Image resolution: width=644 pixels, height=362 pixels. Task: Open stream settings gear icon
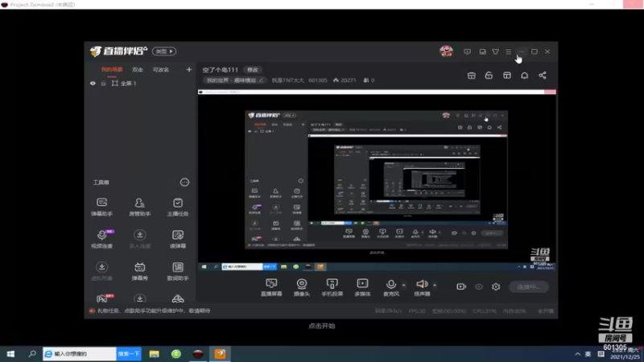click(x=496, y=286)
